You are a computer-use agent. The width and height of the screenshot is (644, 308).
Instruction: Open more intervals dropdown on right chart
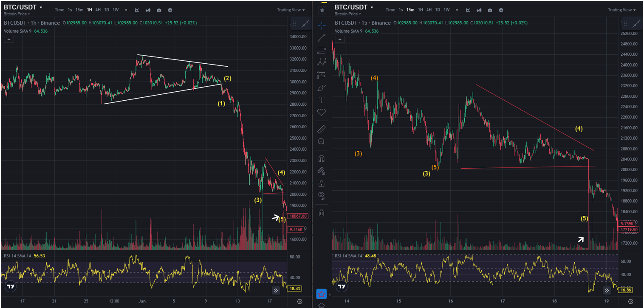click(457, 10)
